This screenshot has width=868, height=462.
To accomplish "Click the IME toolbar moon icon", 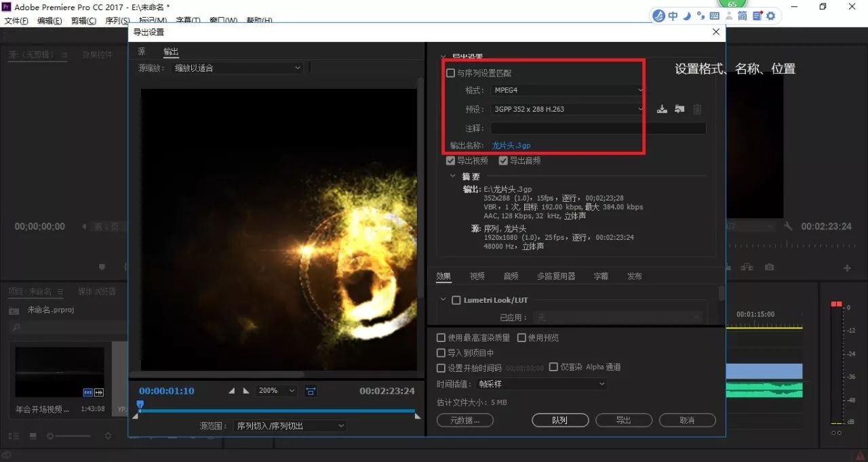I will (688, 16).
